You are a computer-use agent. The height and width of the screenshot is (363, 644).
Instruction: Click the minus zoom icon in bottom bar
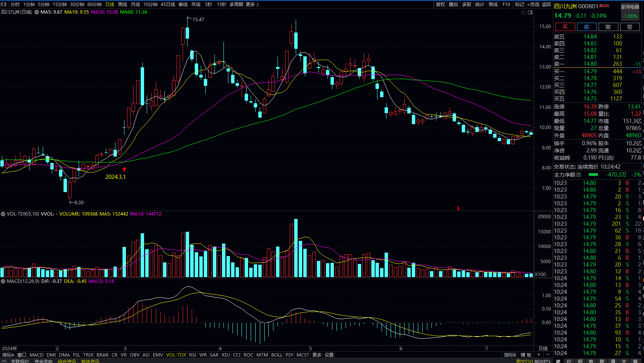(x=548, y=355)
